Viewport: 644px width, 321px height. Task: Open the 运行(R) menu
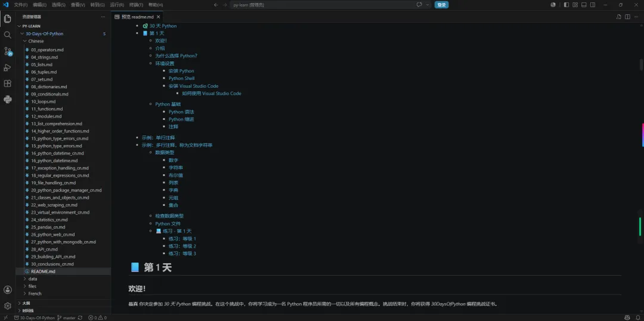(x=117, y=5)
